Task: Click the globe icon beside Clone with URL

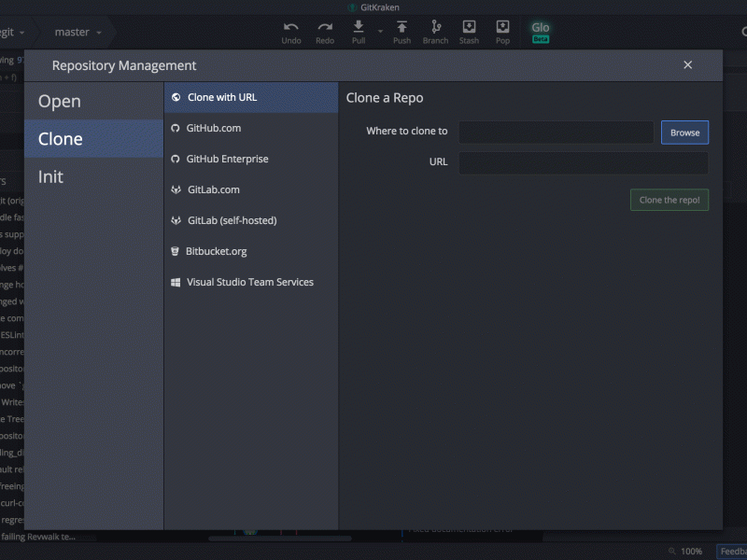Action: [176, 97]
